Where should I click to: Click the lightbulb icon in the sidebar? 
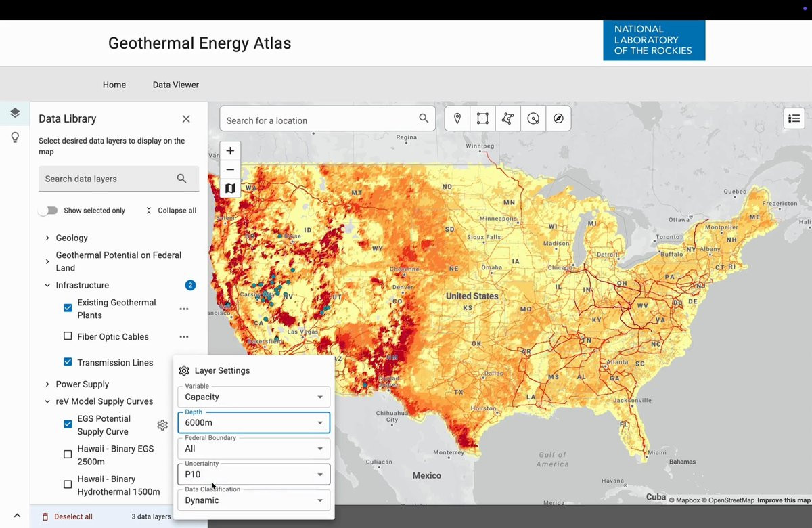pos(15,137)
